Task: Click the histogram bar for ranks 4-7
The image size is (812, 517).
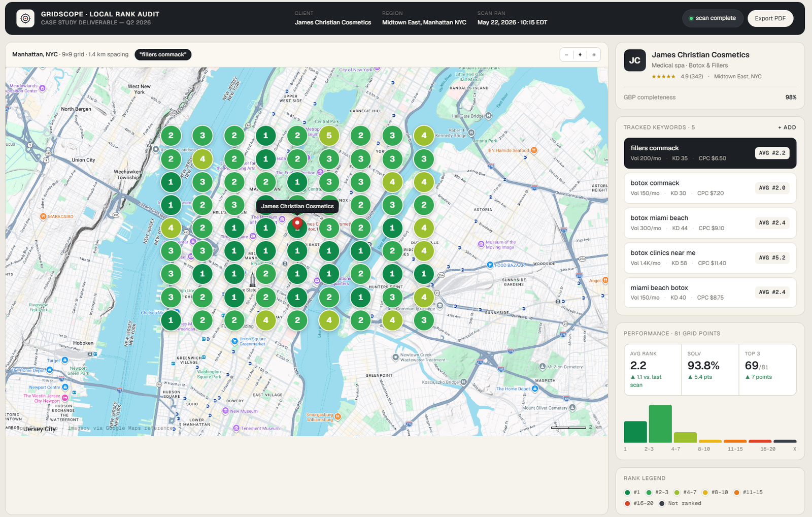Action: pos(685,438)
